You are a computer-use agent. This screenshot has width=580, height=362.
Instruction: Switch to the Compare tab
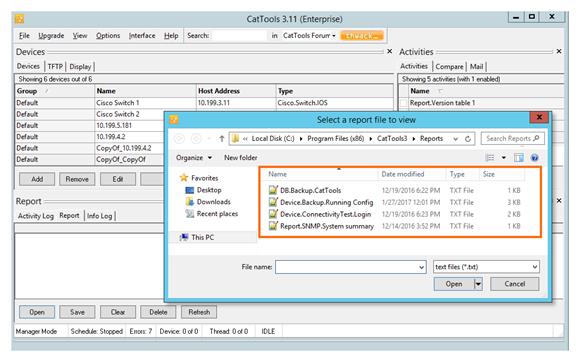[x=449, y=67]
